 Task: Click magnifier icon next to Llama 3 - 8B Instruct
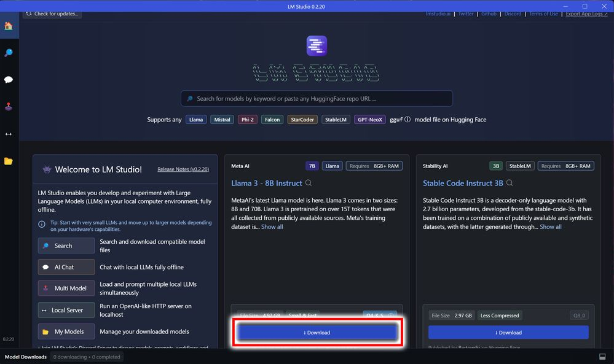[x=309, y=182]
